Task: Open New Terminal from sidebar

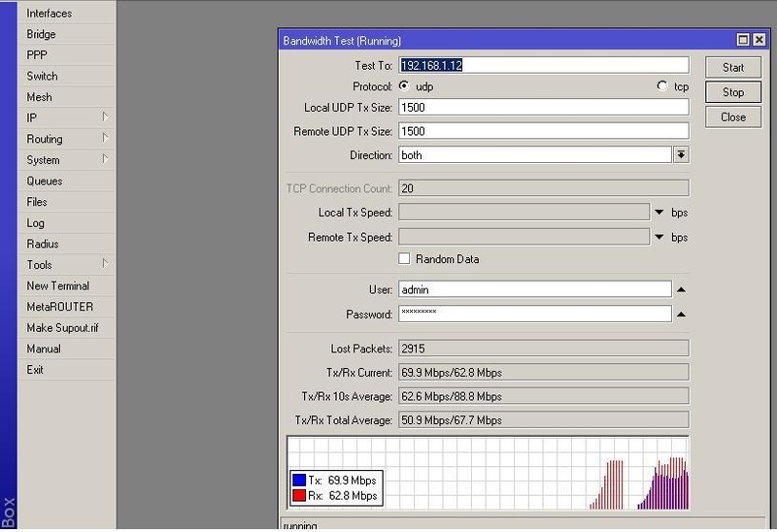Action: click(57, 286)
